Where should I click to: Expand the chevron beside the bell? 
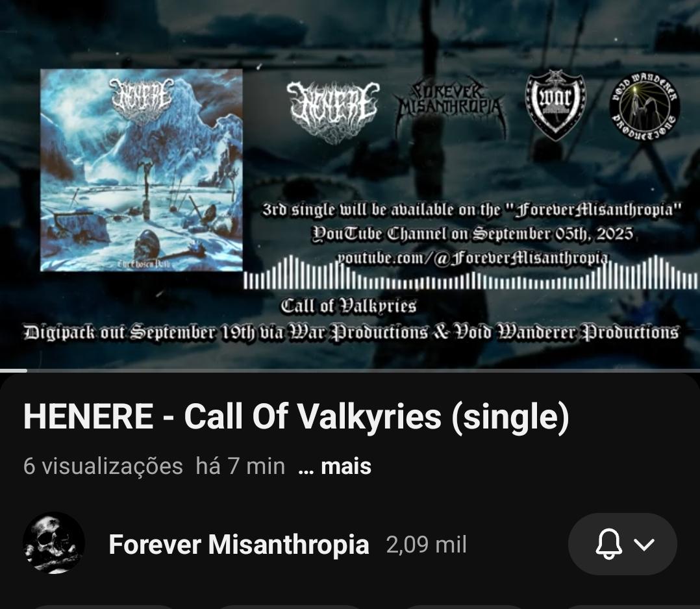point(644,544)
